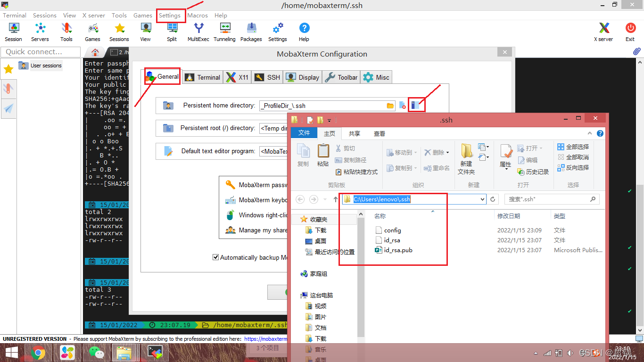Click the paperclip attachment icon
Screen dimensions: 644x362
636,51
